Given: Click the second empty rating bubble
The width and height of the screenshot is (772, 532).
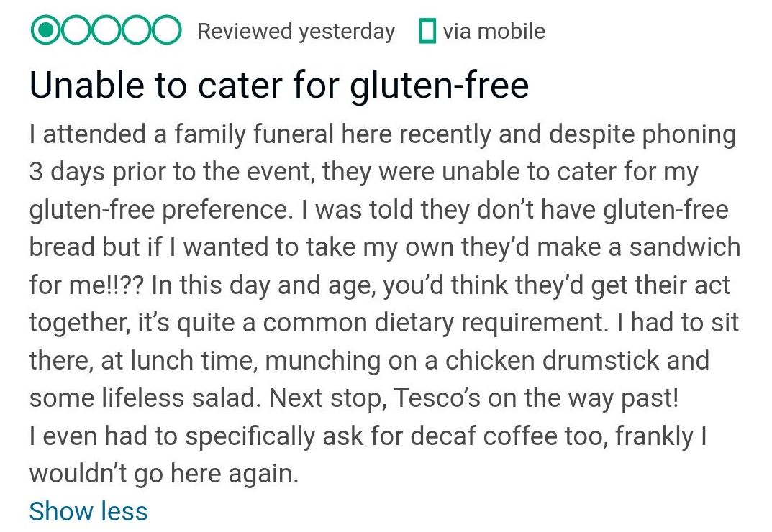Looking at the screenshot, I should pyautogui.click(x=76, y=30).
